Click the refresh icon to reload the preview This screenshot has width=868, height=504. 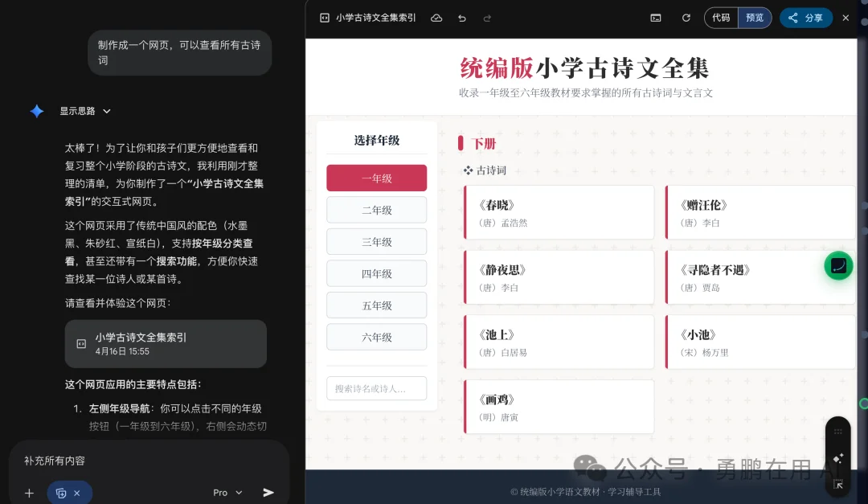tap(686, 17)
